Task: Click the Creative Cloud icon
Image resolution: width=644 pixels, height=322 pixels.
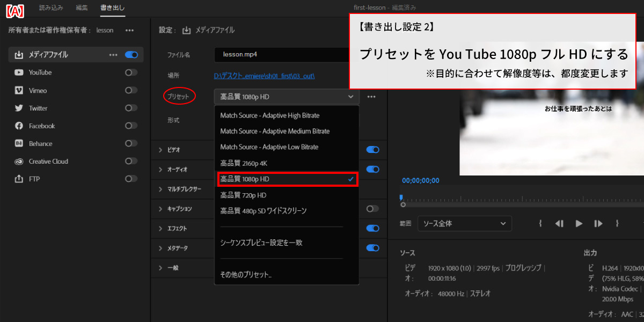Action: [19, 161]
